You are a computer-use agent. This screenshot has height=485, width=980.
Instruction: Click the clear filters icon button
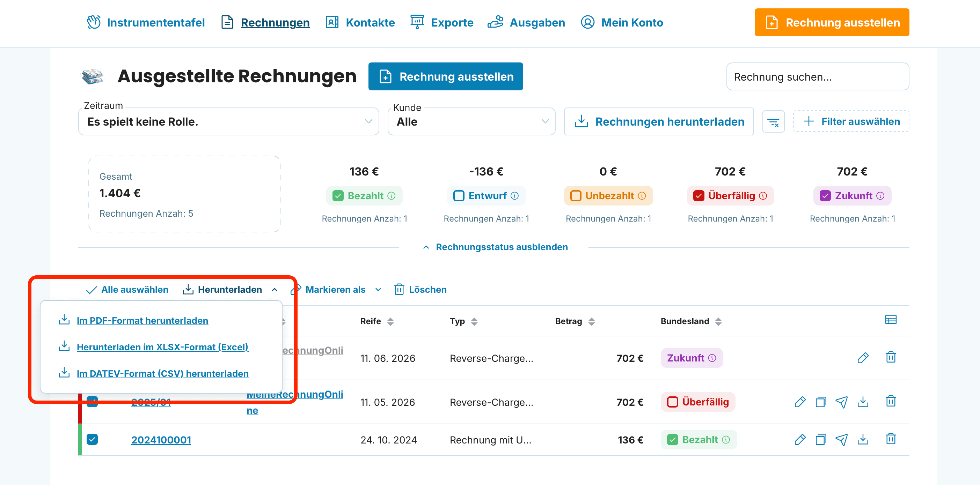773,122
